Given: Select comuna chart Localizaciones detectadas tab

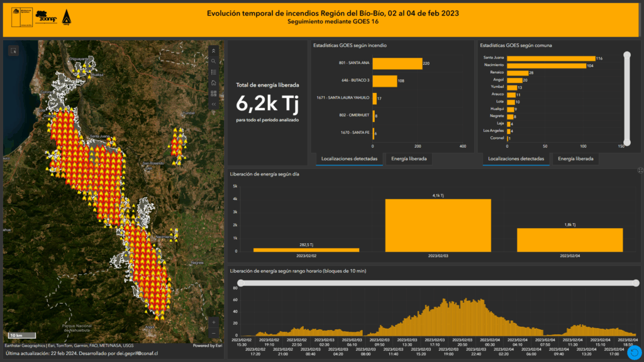Looking at the screenshot, I should [516, 159].
